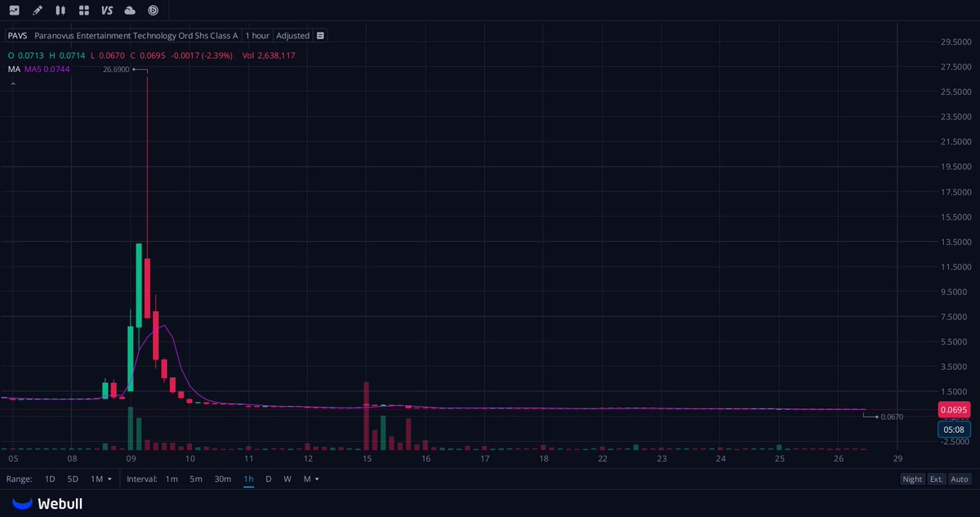Open the multi-chart grid layout icon
The height and width of the screenshot is (517, 980).
coord(84,11)
